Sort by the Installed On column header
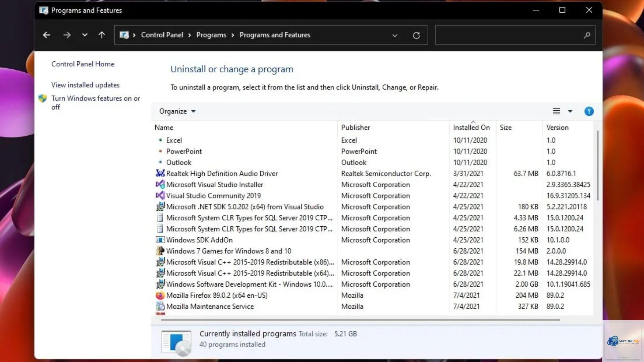The image size is (644, 362). tap(473, 128)
